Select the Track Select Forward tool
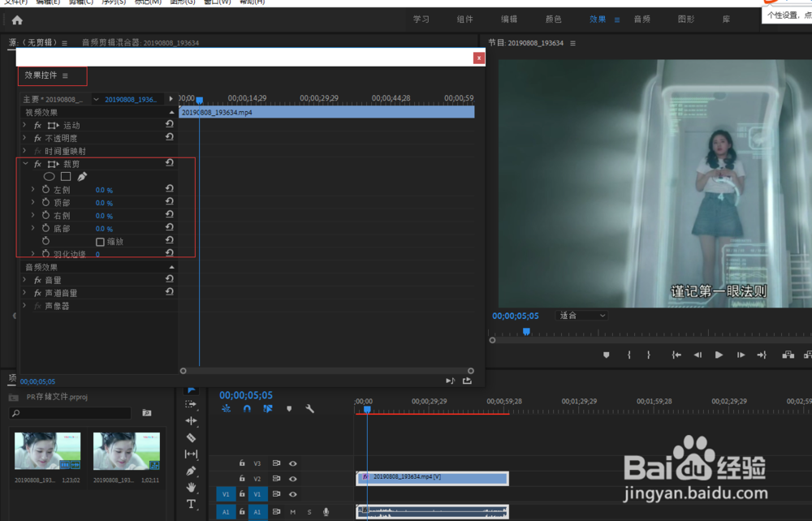The width and height of the screenshot is (812, 521). (x=191, y=404)
